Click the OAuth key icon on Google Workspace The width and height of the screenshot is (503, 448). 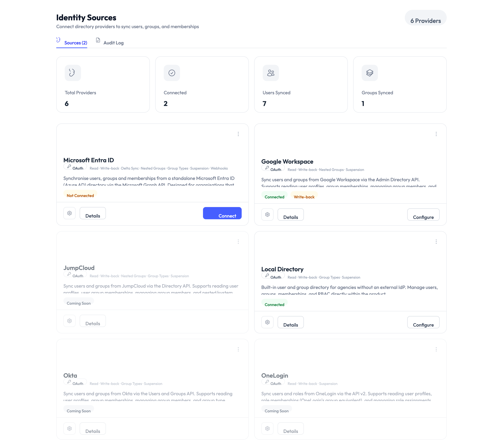267,168
